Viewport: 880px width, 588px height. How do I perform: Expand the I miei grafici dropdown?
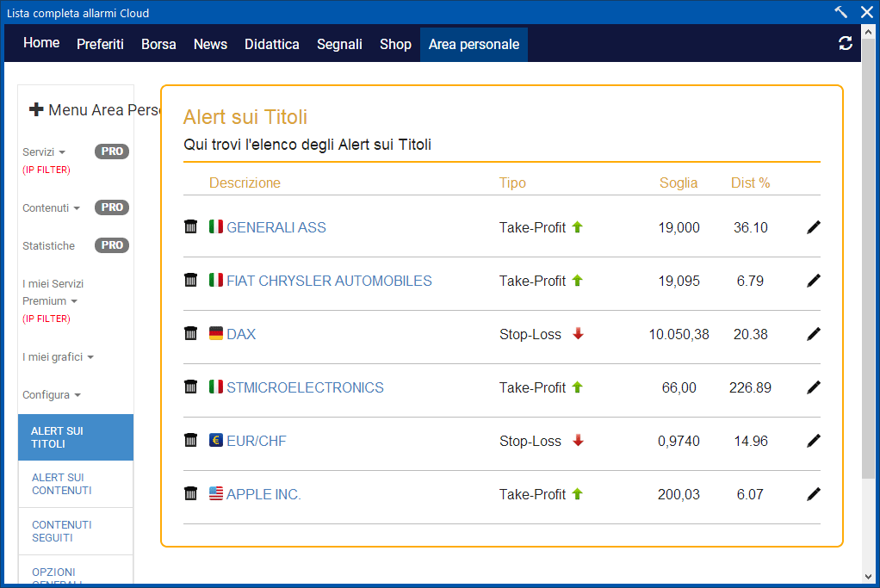click(58, 356)
